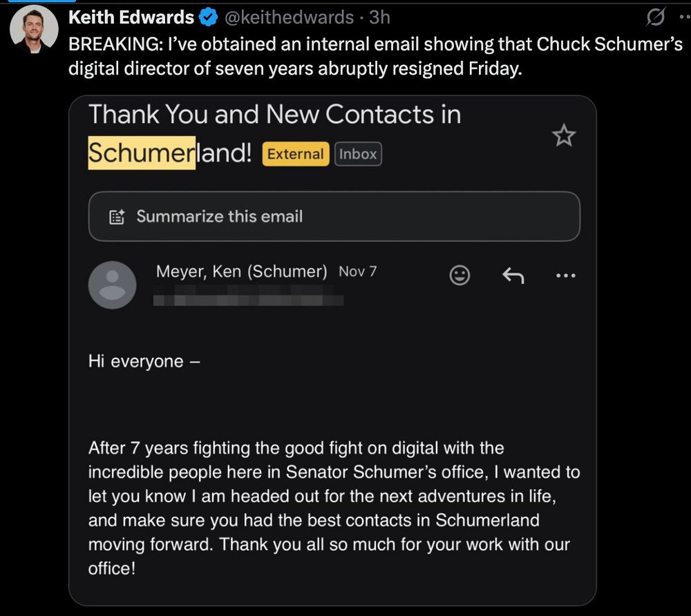Image resolution: width=691 pixels, height=616 pixels.
Task: Open Keith Edwards' profile picture
Action: pos(35,29)
